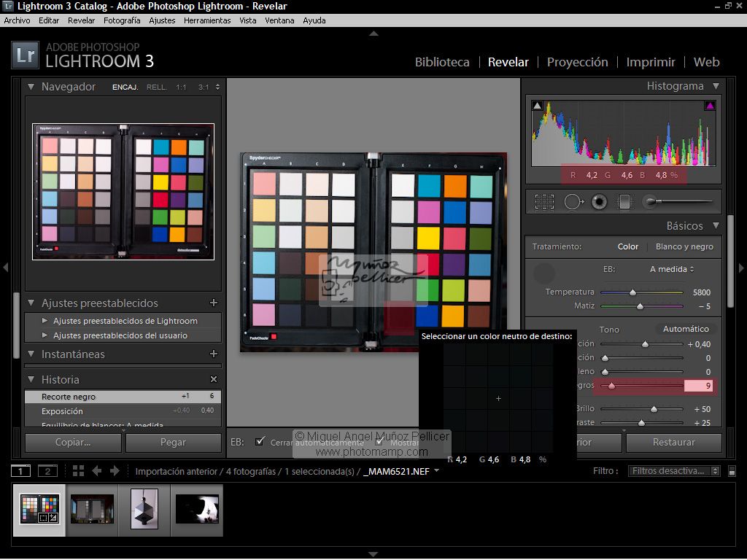This screenshot has width=747, height=560.
Task: Switch to Proyección module
Action: 577,62
